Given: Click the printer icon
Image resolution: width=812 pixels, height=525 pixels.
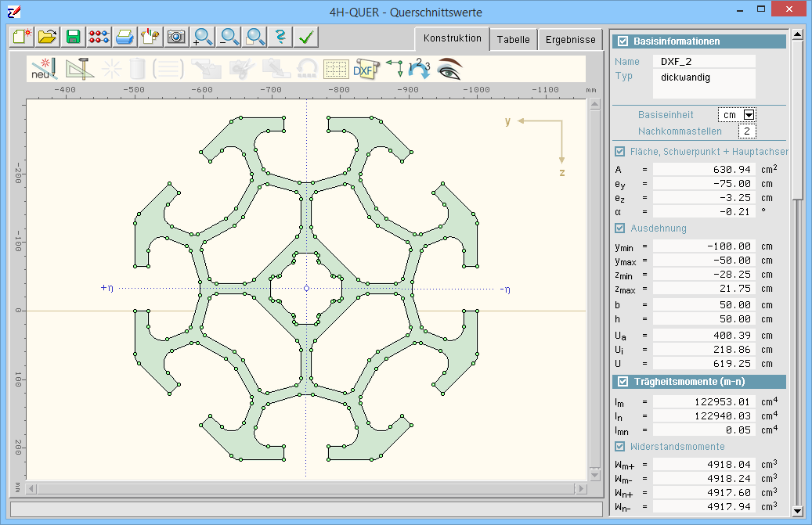Looking at the screenshot, I should tap(125, 37).
